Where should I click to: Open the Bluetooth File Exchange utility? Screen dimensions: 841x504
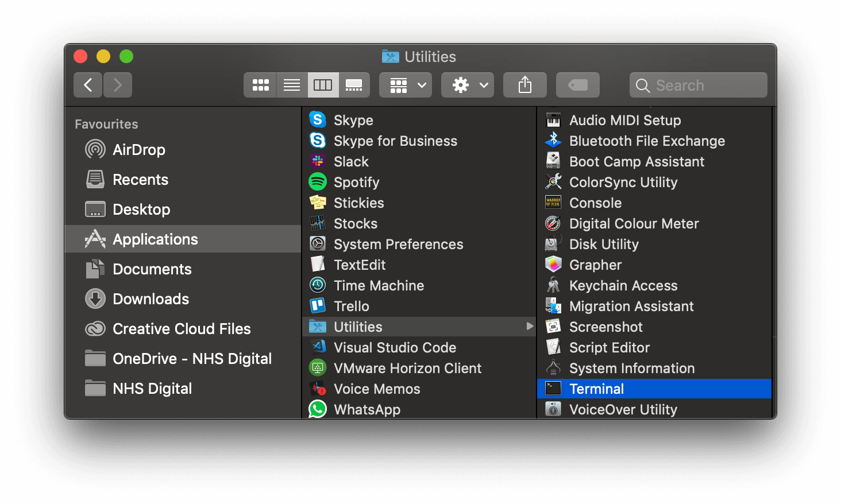point(647,141)
